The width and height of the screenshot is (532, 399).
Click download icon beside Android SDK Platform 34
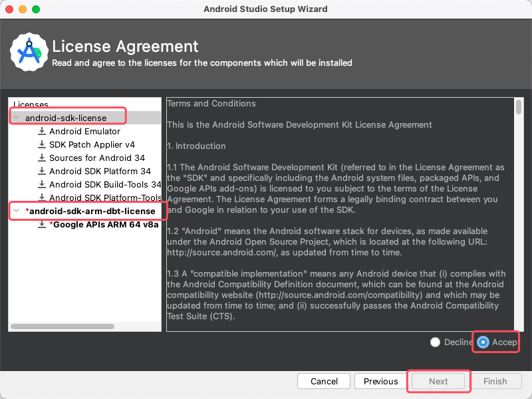pos(42,171)
